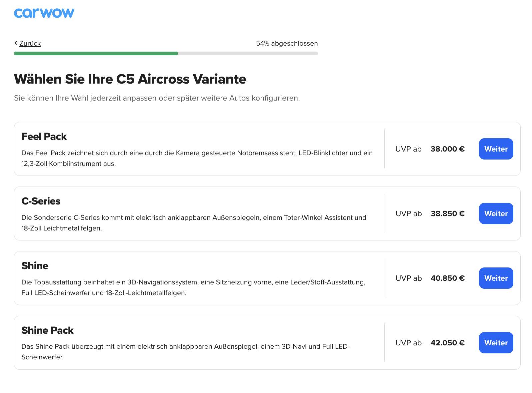532x393 pixels.
Task: Click the 38.850 € price
Action: (x=448, y=213)
